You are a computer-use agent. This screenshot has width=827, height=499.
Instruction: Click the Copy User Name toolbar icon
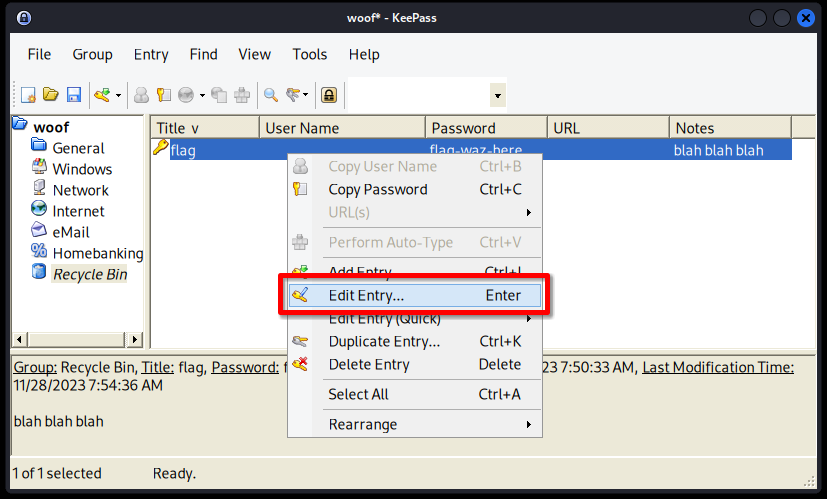click(141, 95)
